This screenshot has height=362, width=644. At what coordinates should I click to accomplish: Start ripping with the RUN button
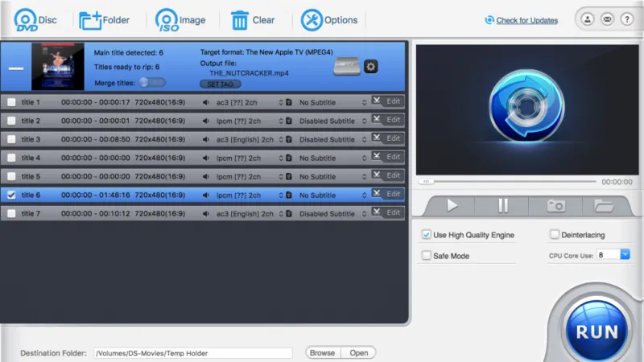[x=597, y=331]
